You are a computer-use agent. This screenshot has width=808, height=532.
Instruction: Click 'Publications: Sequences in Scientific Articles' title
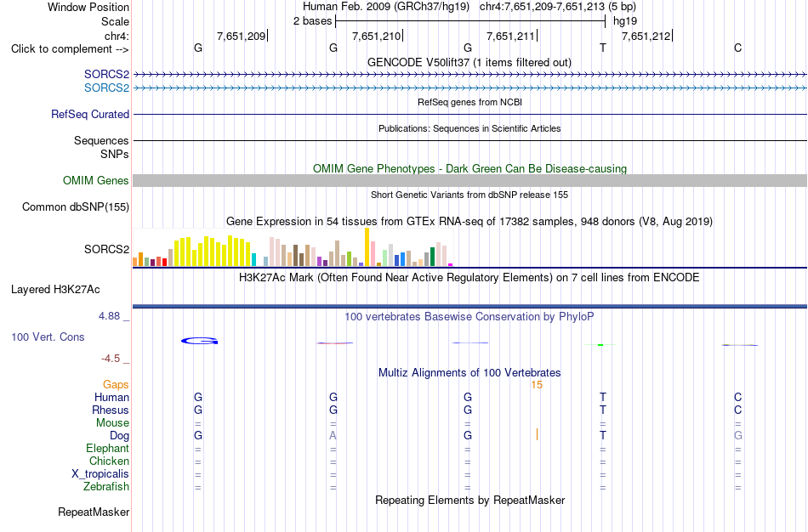(469, 128)
